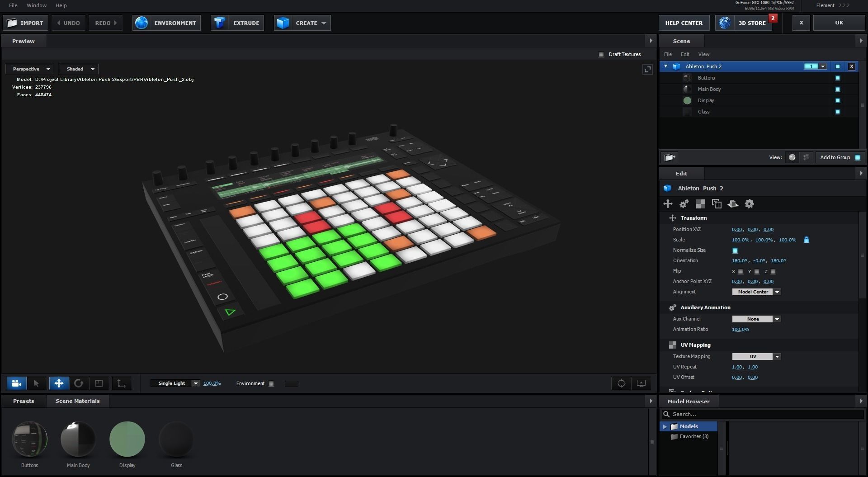Switch to the Presets tab
This screenshot has width=868, height=477.
(x=24, y=401)
